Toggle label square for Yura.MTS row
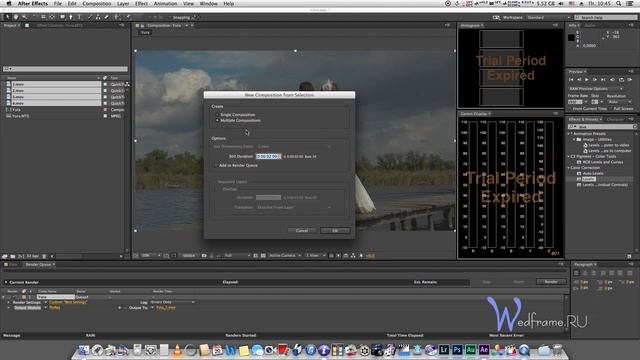Image resolution: width=640 pixels, height=360 pixels. (105, 116)
